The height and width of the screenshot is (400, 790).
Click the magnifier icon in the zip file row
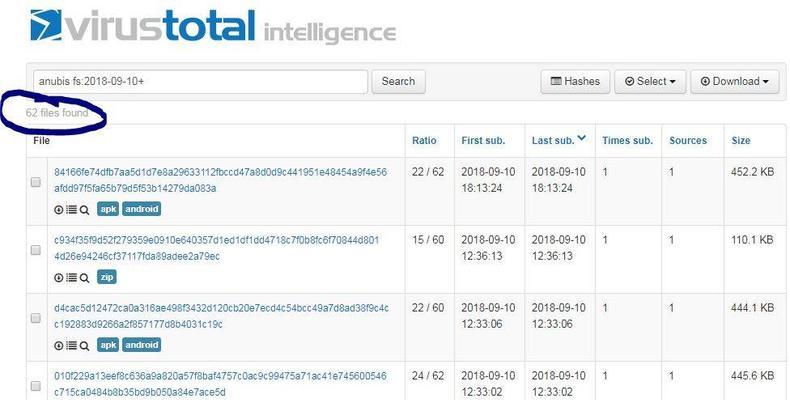85,278
